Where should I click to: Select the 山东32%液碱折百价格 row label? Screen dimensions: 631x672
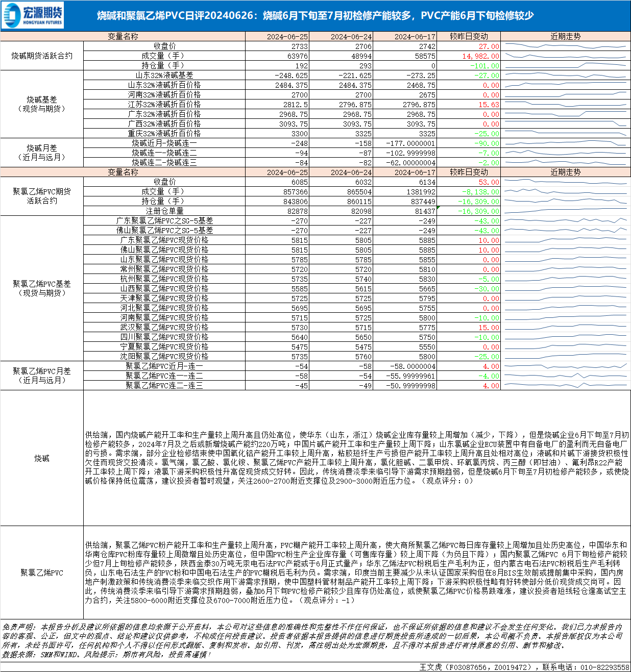pos(164,85)
